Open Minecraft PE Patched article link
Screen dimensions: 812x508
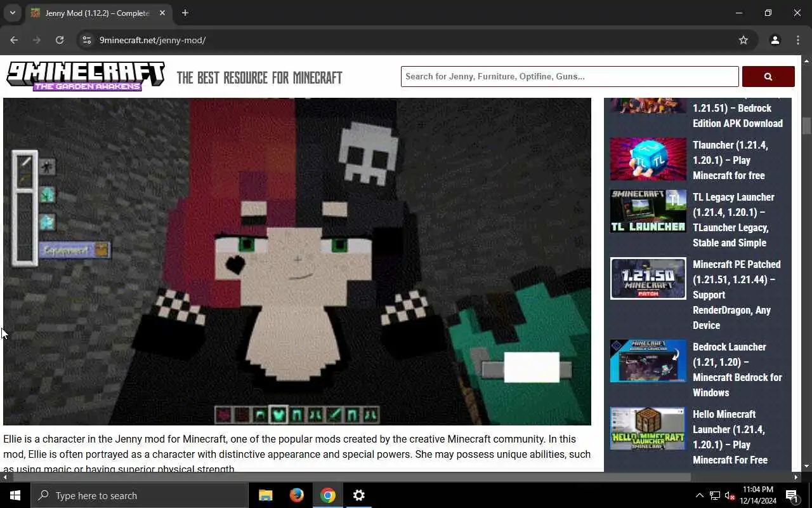[x=737, y=295]
